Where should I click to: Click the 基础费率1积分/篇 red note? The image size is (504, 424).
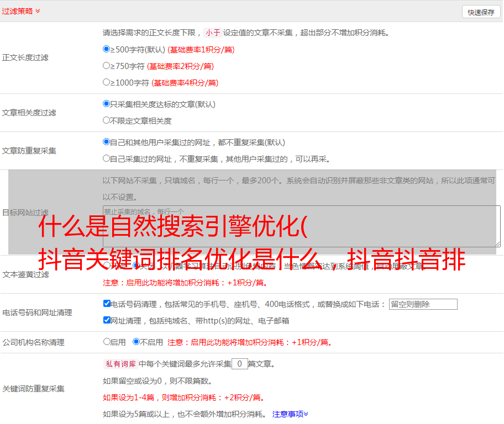coord(201,50)
